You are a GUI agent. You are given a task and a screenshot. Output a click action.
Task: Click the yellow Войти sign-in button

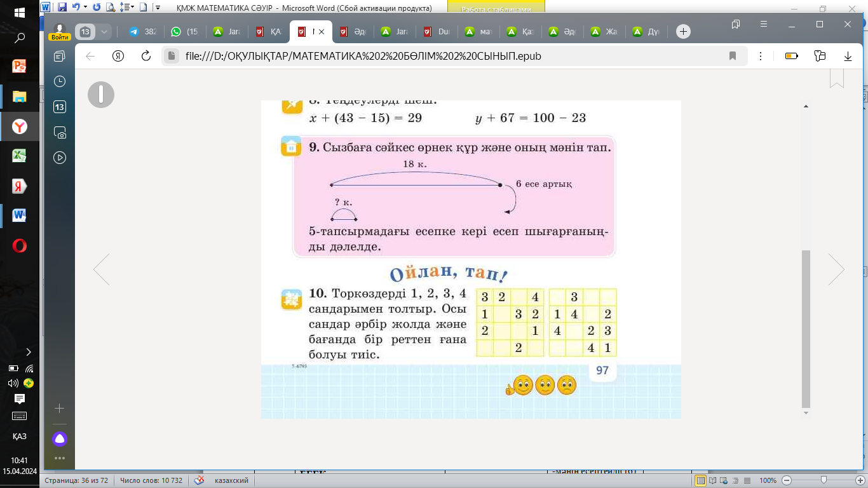point(60,37)
